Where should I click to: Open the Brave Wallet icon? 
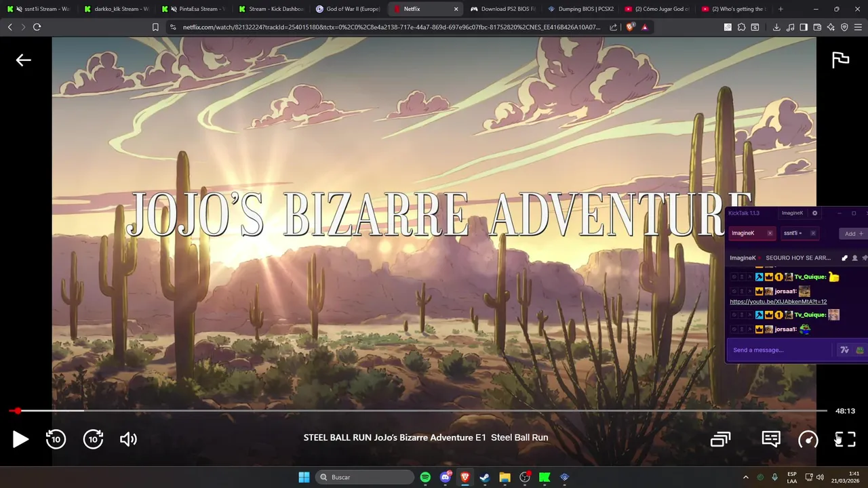[817, 27]
